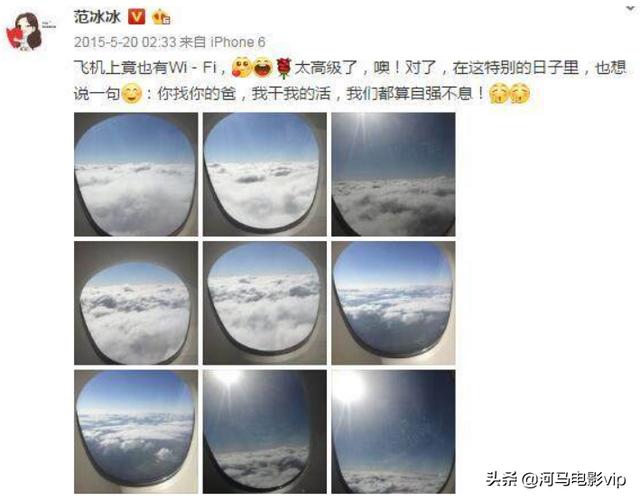Image resolution: width=640 pixels, height=501 pixels.
Task: Open bottom-left window photo
Action: tap(136, 432)
